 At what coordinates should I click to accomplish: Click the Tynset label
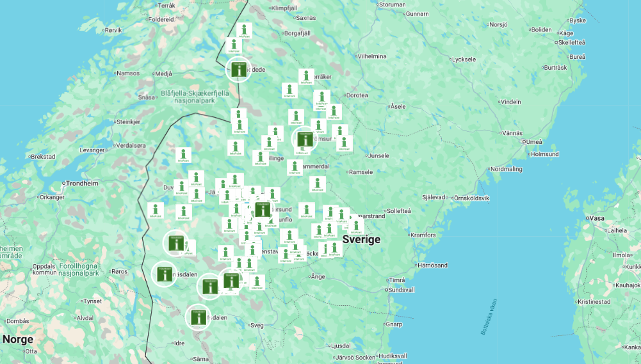92,301
